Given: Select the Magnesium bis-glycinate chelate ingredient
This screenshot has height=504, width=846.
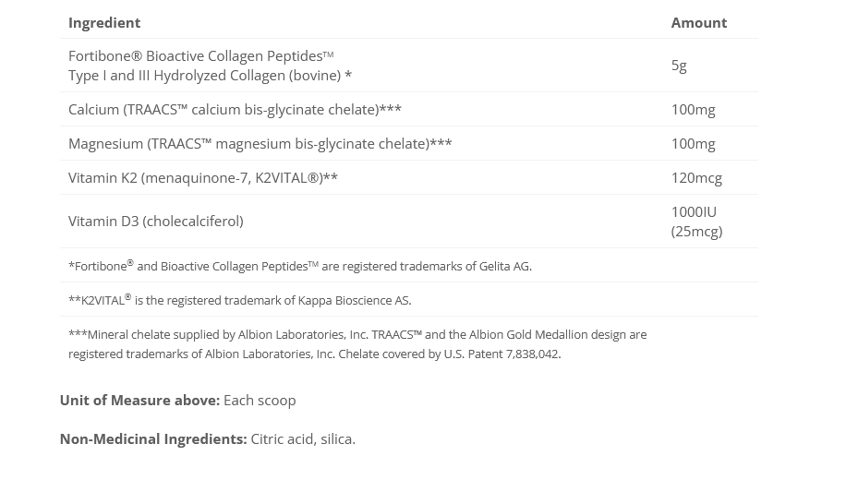Looking at the screenshot, I should 260,143.
